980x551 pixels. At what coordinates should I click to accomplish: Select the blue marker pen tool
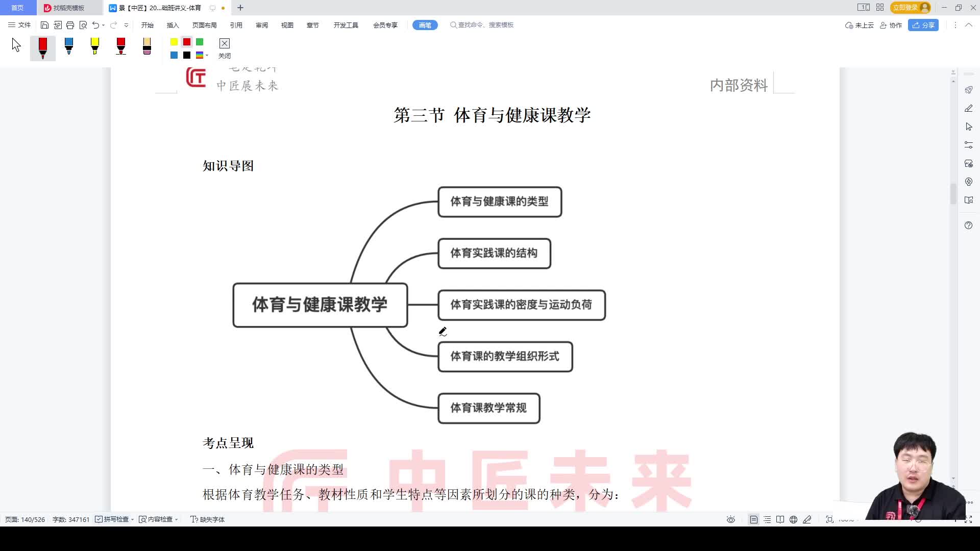pos(69,47)
